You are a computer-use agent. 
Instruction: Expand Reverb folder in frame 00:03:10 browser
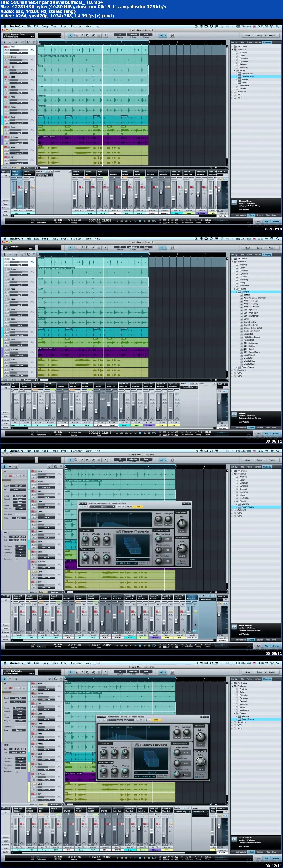[x=234, y=89]
